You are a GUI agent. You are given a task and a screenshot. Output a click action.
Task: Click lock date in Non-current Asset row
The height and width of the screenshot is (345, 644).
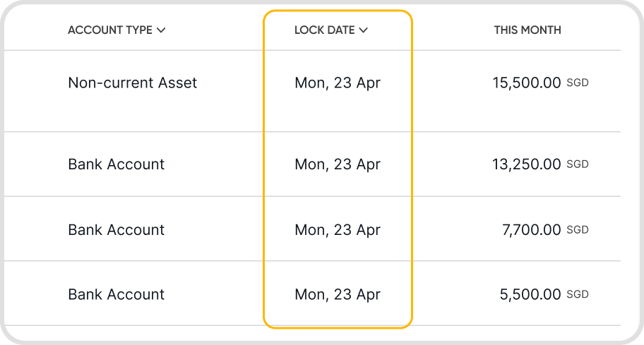[338, 83]
